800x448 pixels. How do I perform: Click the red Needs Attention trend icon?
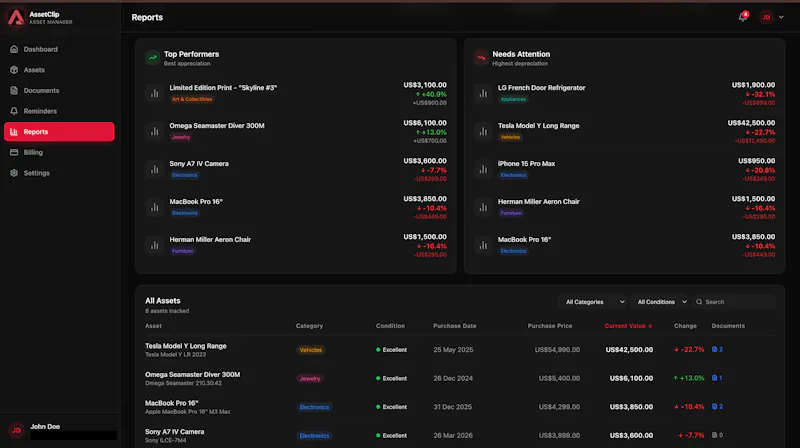click(x=481, y=58)
